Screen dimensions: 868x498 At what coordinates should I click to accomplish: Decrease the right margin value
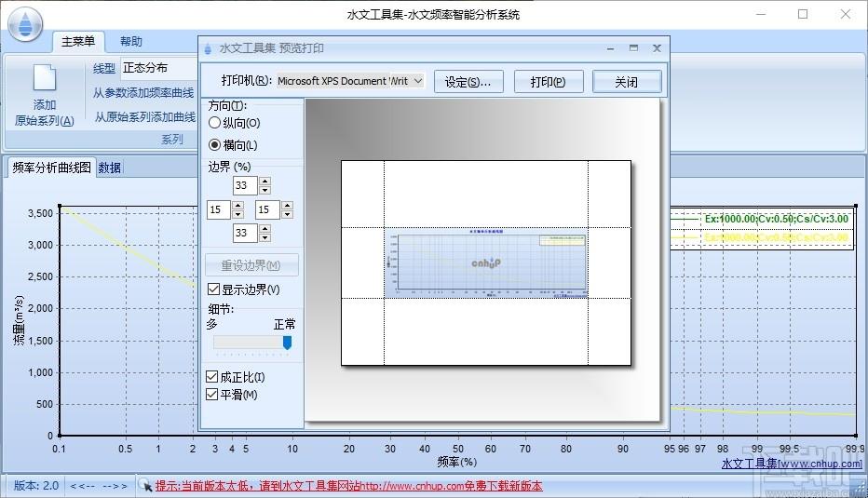pos(287,214)
